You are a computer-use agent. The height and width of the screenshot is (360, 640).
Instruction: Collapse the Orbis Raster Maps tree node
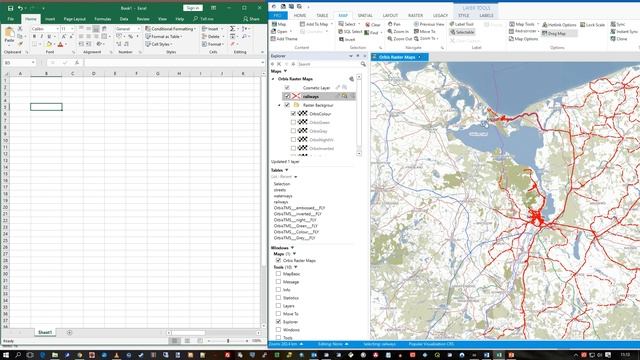(273, 79)
